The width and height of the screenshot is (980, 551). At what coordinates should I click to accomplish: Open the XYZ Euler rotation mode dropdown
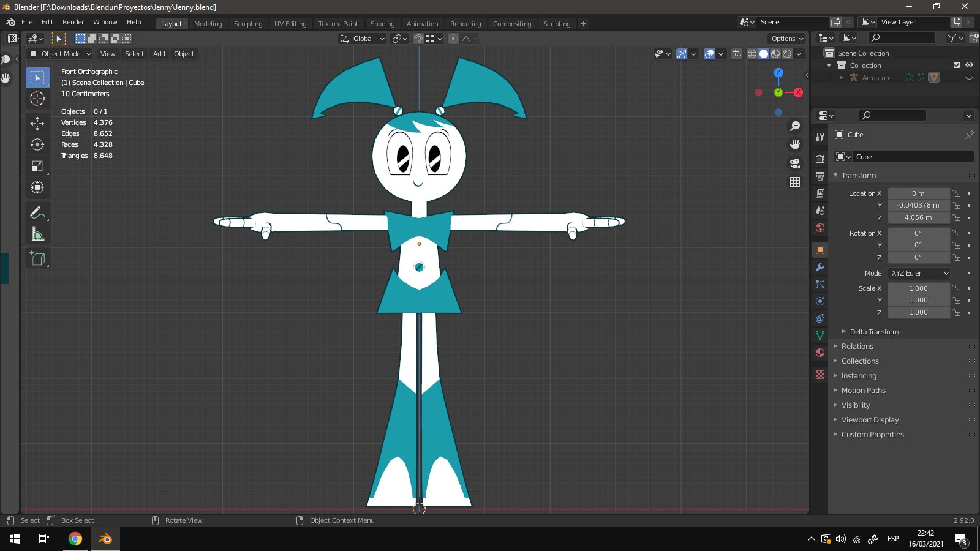click(919, 273)
